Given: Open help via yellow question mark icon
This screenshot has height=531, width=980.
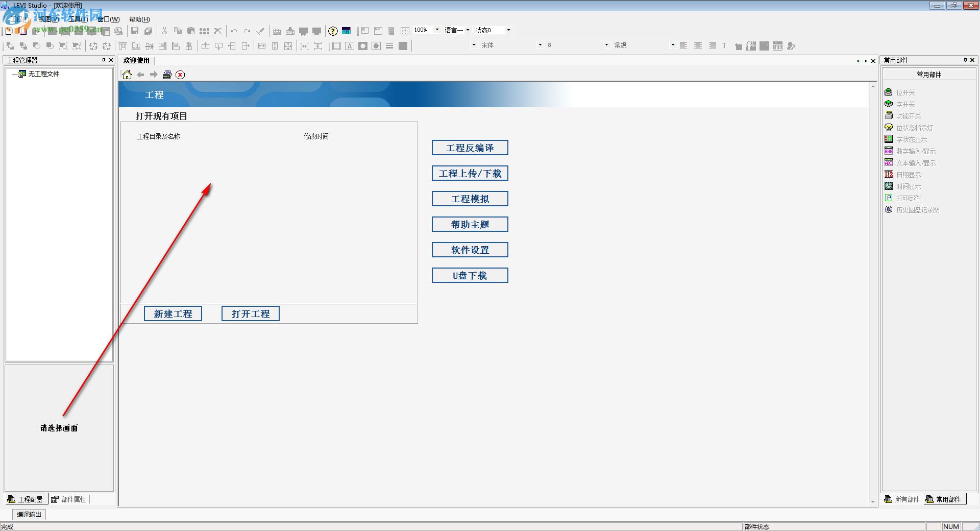Looking at the screenshot, I should pyautogui.click(x=333, y=31).
